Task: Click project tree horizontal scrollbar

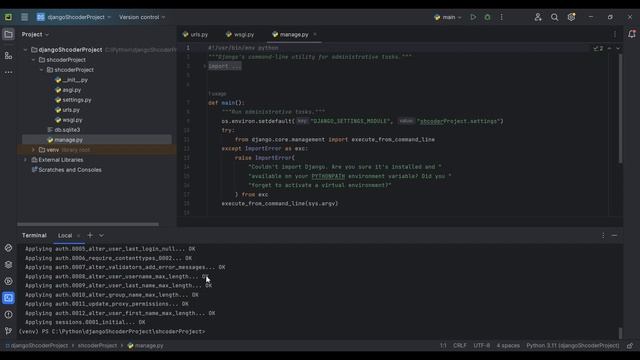Action: tap(88, 224)
